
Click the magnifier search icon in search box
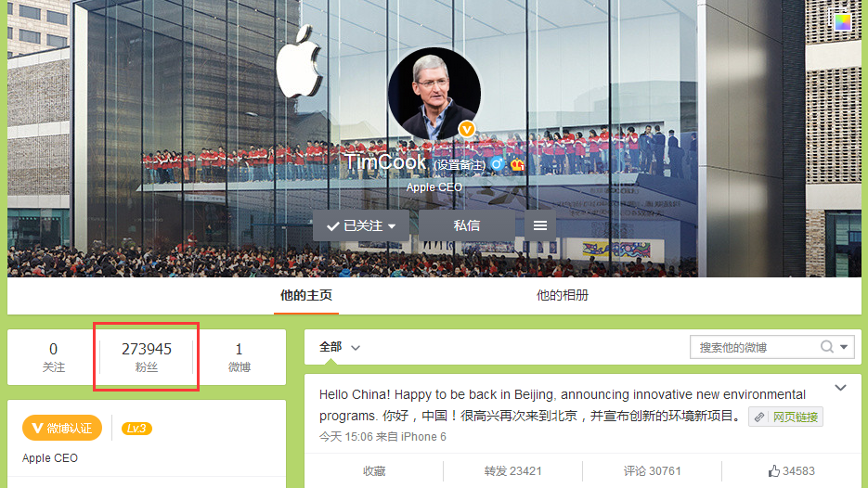coord(827,347)
